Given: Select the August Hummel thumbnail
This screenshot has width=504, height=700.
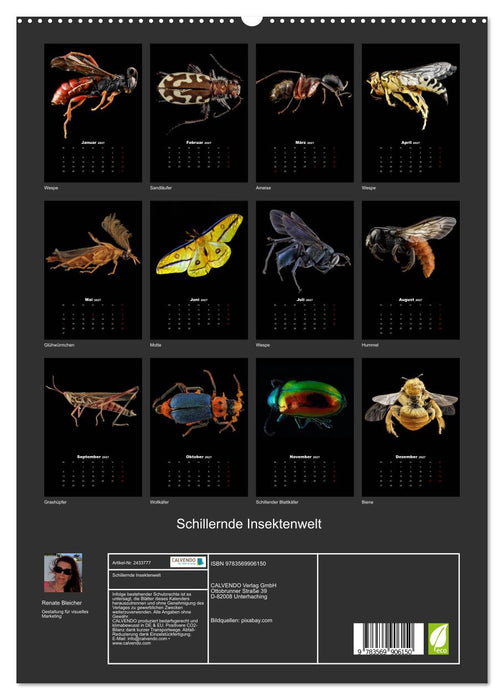Looking at the screenshot, I should [x=410, y=270].
